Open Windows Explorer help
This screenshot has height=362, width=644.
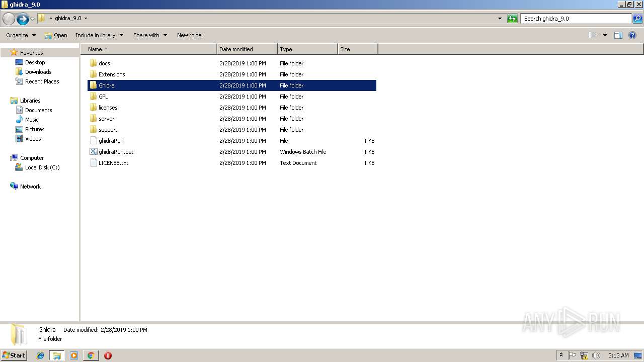click(x=632, y=35)
